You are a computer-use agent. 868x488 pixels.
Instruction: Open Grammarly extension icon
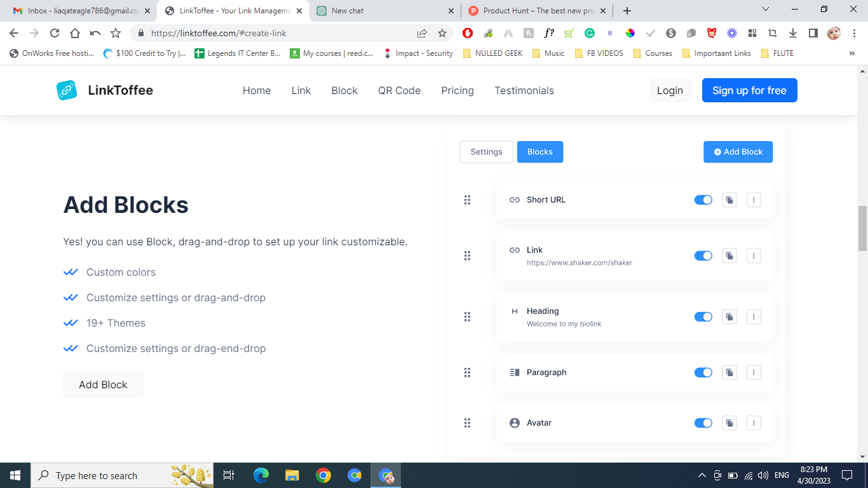tap(590, 33)
